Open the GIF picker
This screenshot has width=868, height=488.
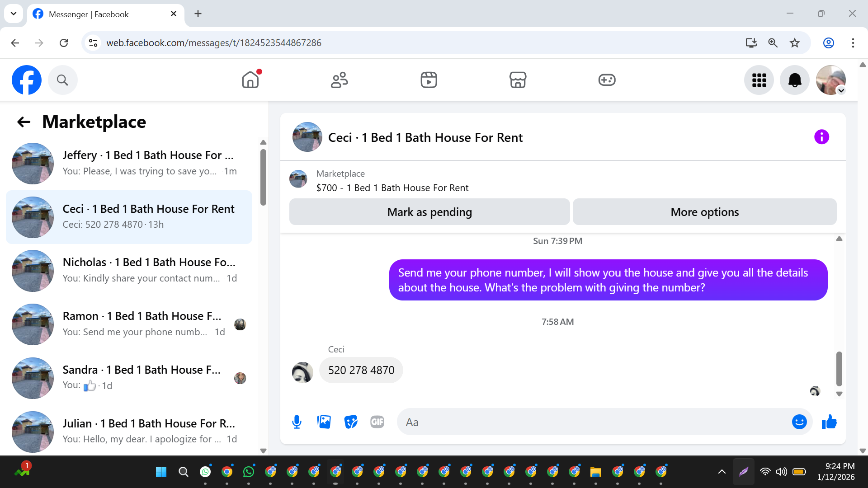(377, 422)
